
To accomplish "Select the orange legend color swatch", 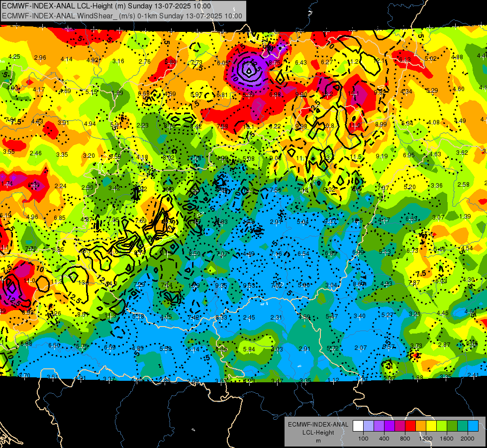I will 421,426.
